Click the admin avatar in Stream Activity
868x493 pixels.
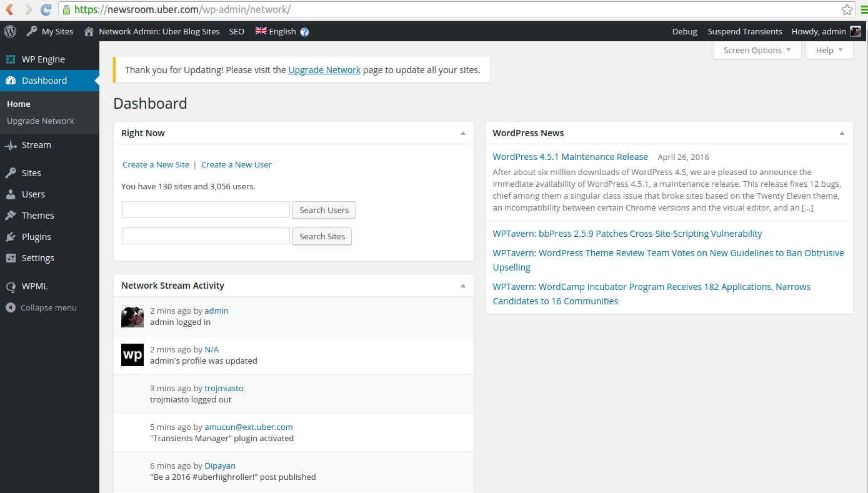(132, 316)
